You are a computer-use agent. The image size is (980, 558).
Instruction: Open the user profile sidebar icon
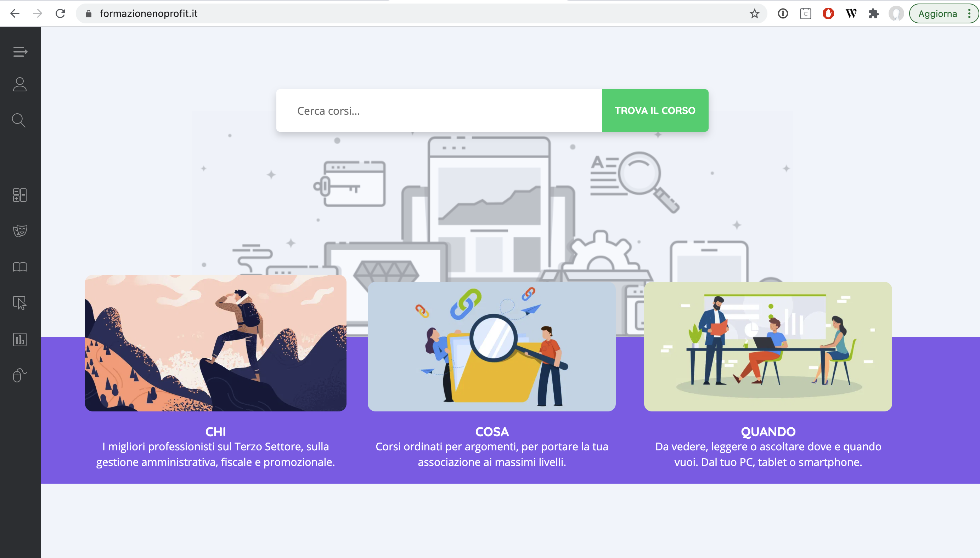pyautogui.click(x=20, y=85)
